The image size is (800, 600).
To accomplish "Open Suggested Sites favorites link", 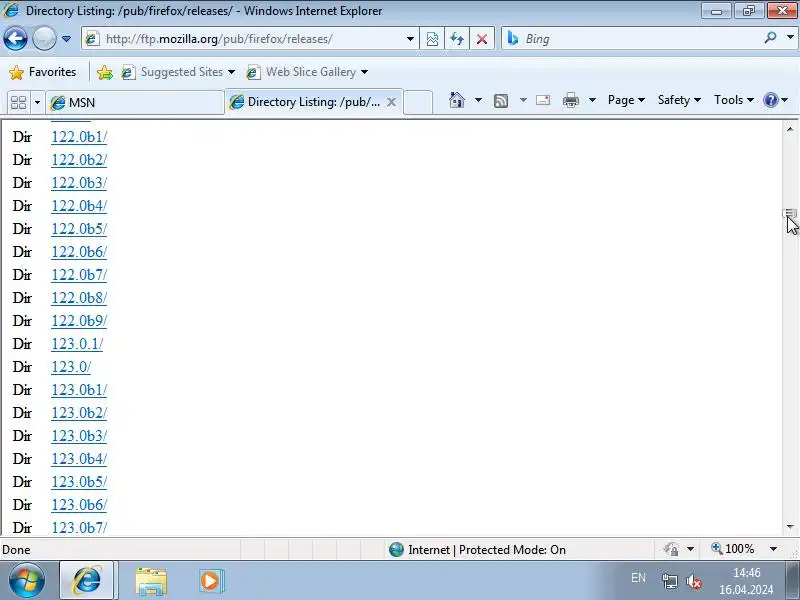I will [178, 72].
